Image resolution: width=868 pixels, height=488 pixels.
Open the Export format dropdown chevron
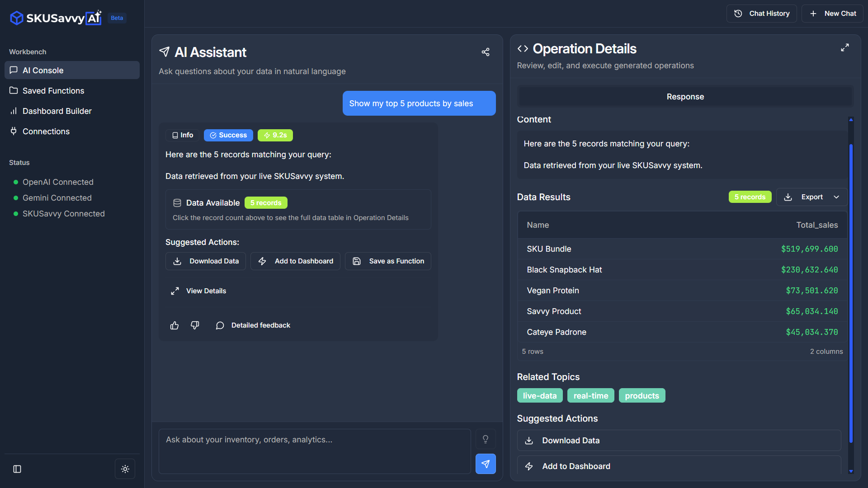pyautogui.click(x=837, y=197)
